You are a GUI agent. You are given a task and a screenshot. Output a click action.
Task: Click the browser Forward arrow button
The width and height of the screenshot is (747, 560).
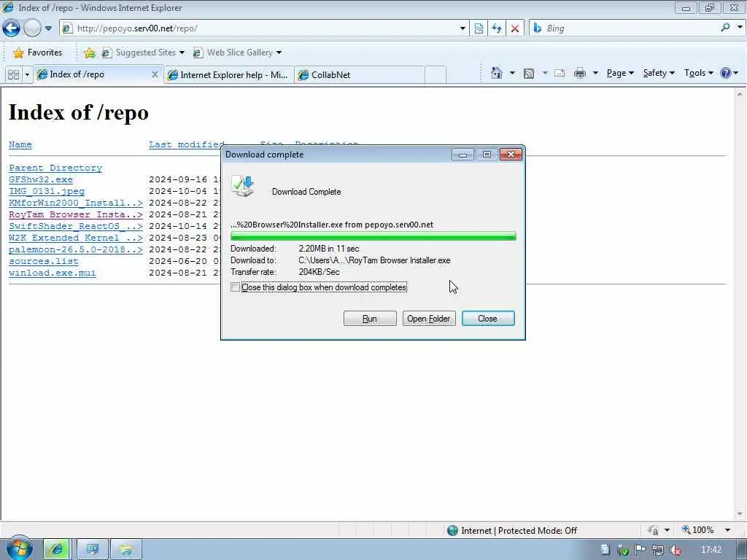pyautogui.click(x=32, y=28)
